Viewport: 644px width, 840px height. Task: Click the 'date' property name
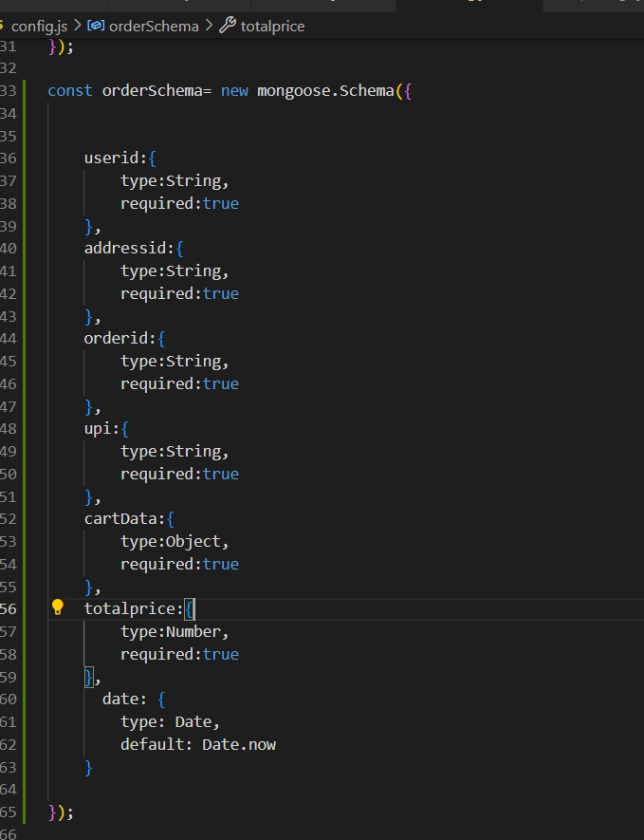tap(120, 700)
